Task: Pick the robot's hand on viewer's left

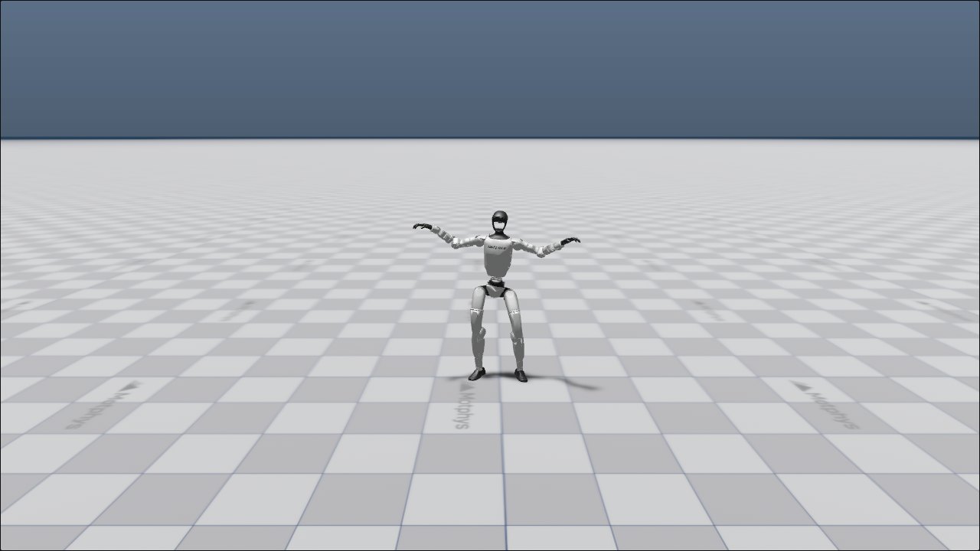Action: pos(423,227)
